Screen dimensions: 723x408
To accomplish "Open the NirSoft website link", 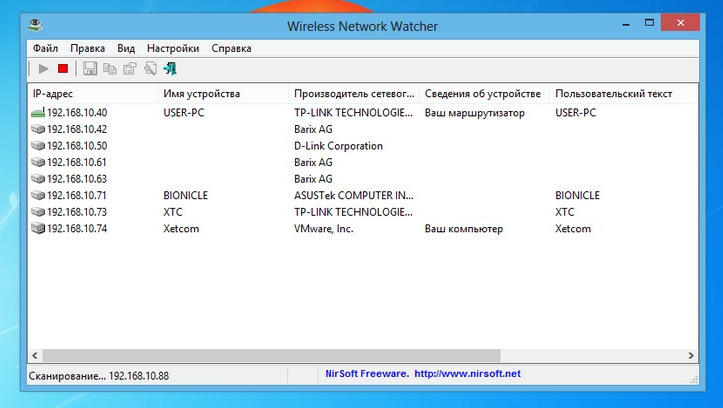I will tap(468, 374).
